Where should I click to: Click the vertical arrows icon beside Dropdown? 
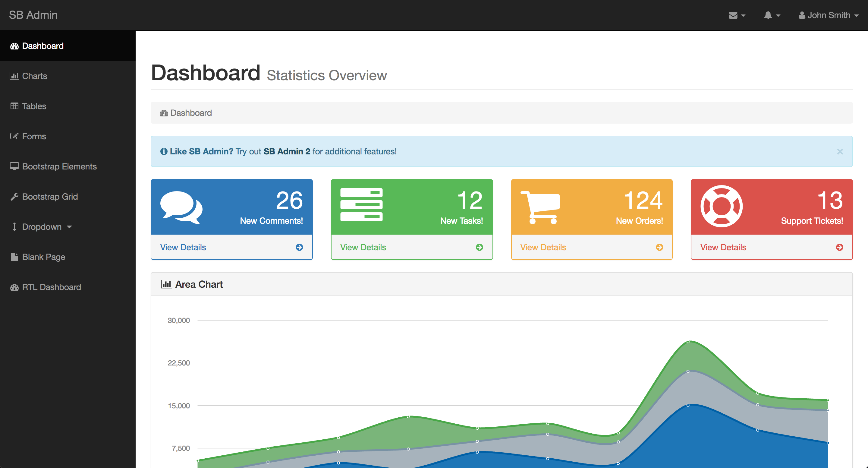(x=14, y=227)
